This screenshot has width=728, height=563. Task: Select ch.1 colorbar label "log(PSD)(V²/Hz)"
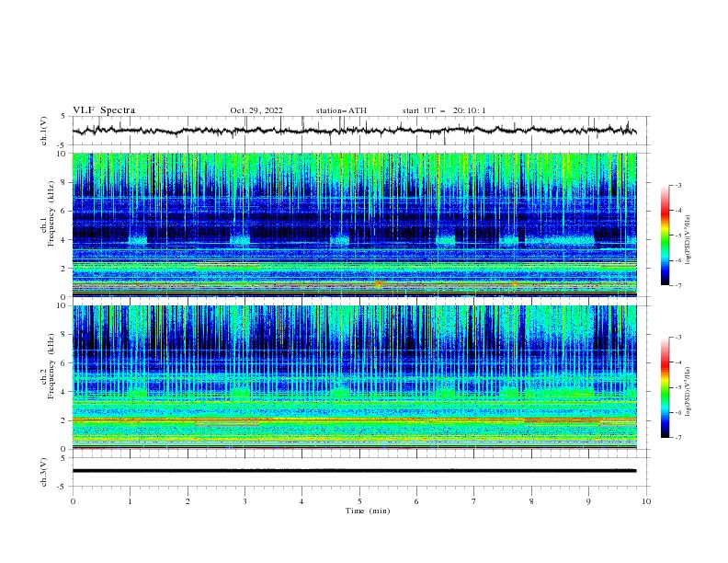click(x=688, y=240)
